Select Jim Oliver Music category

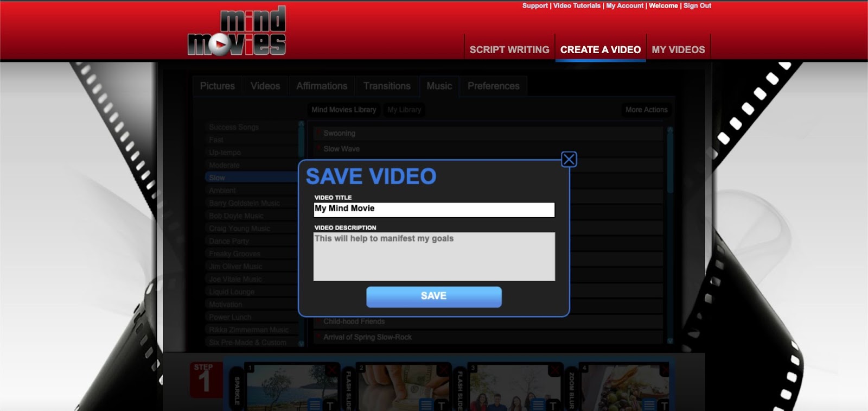pos(251,267)
